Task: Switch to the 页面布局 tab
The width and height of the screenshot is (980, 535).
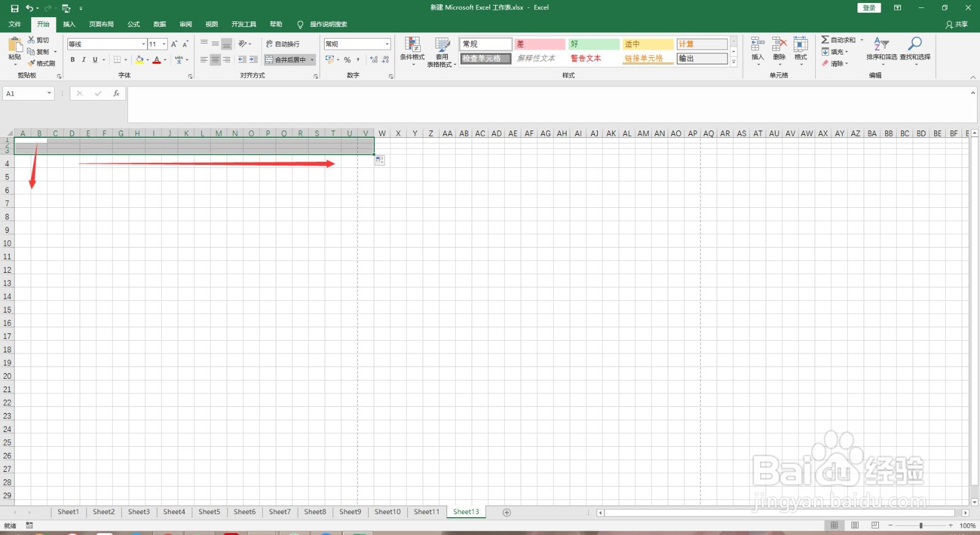Action: tap(101, 25)
